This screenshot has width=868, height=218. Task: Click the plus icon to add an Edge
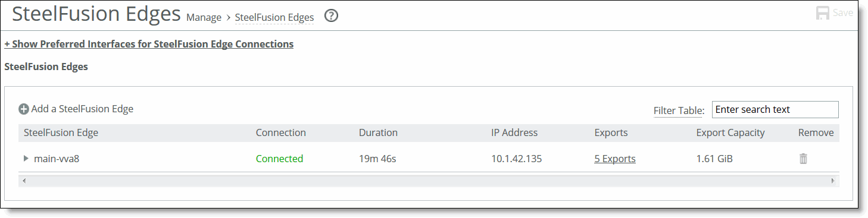pyautogui.click(x=24, y=109)
